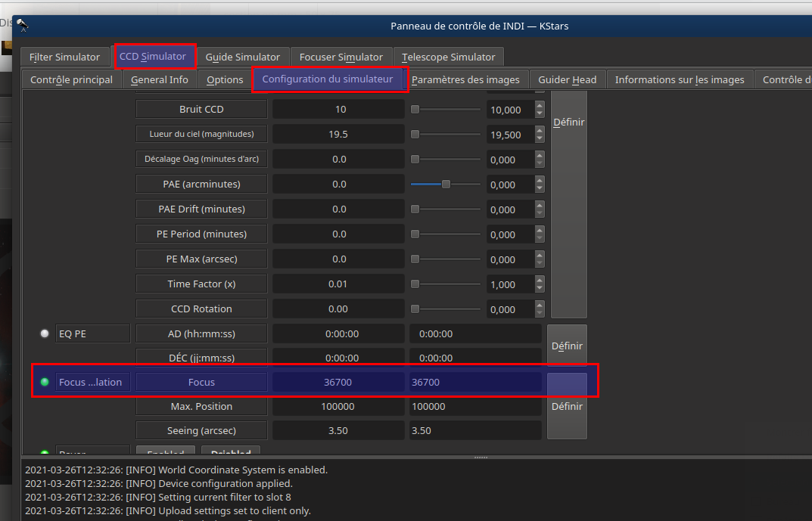Select Configuration du simulateur tab

[327, 79]
